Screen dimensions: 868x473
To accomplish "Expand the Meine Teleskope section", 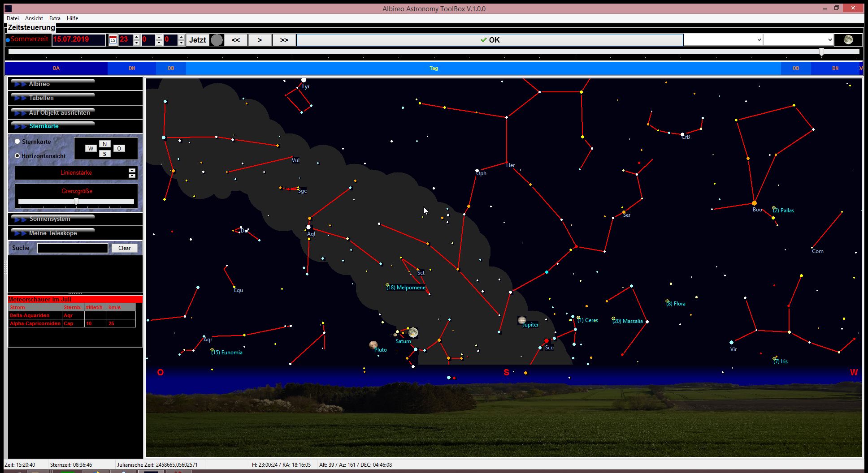I will tap(53, 233).
